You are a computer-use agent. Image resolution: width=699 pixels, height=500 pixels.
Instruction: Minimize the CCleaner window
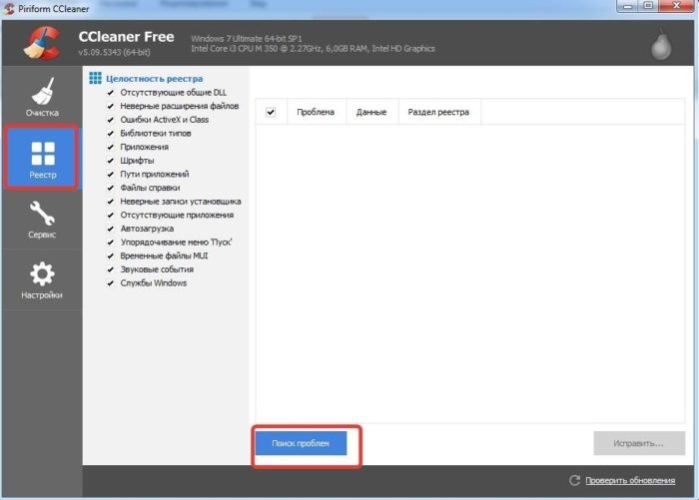[x=628, y=6]
